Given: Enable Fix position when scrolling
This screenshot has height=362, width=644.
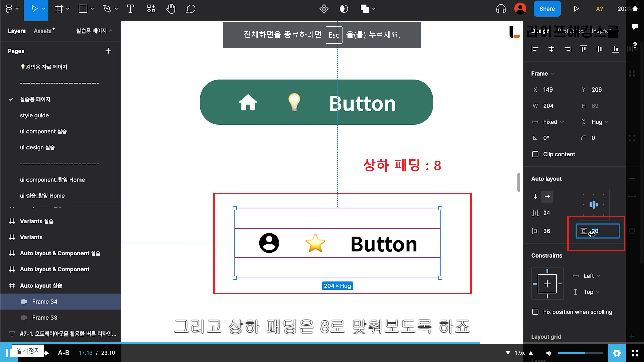Looking at the screenshot, I should [535, 312].
